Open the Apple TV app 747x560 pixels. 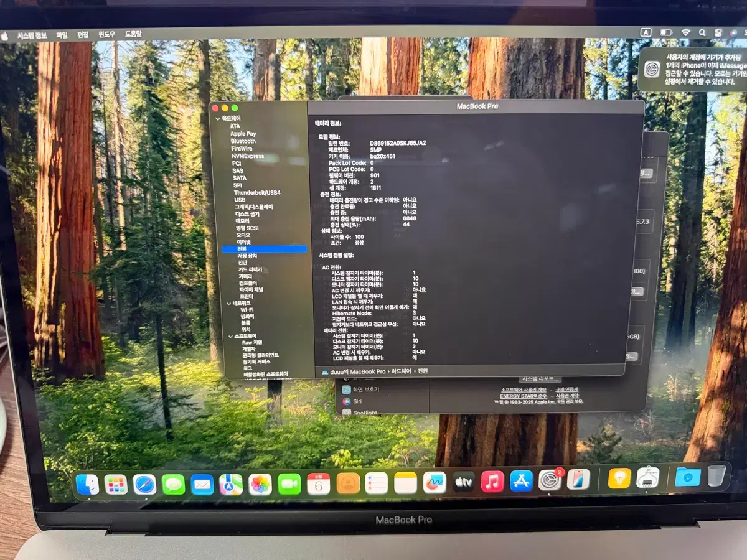464,482
